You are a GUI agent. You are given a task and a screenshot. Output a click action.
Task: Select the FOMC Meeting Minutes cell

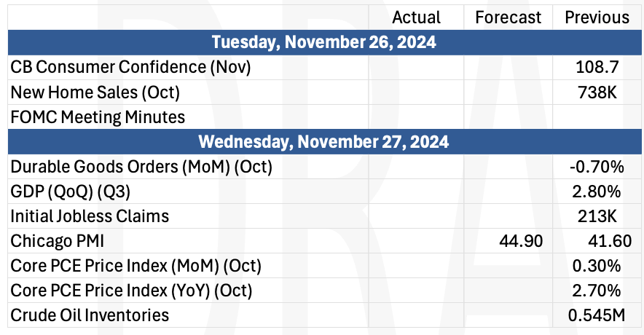188,117
